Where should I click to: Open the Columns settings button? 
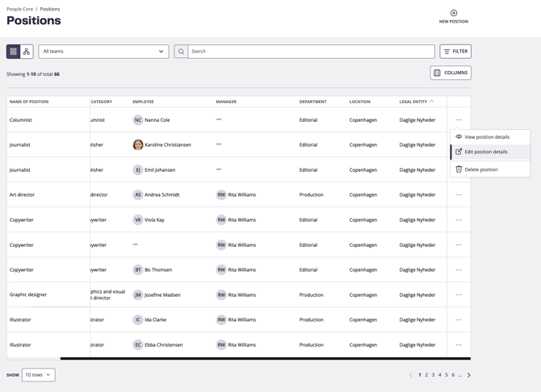pos(451,73)
